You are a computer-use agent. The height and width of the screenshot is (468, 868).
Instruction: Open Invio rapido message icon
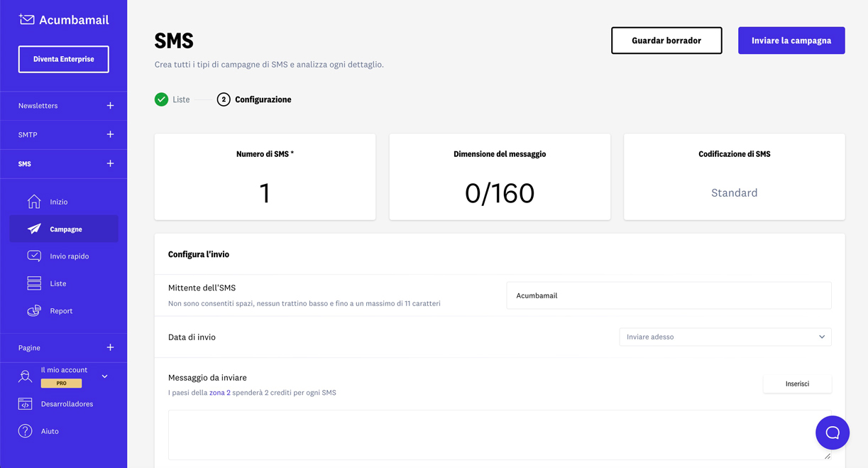tap(34, 256)
